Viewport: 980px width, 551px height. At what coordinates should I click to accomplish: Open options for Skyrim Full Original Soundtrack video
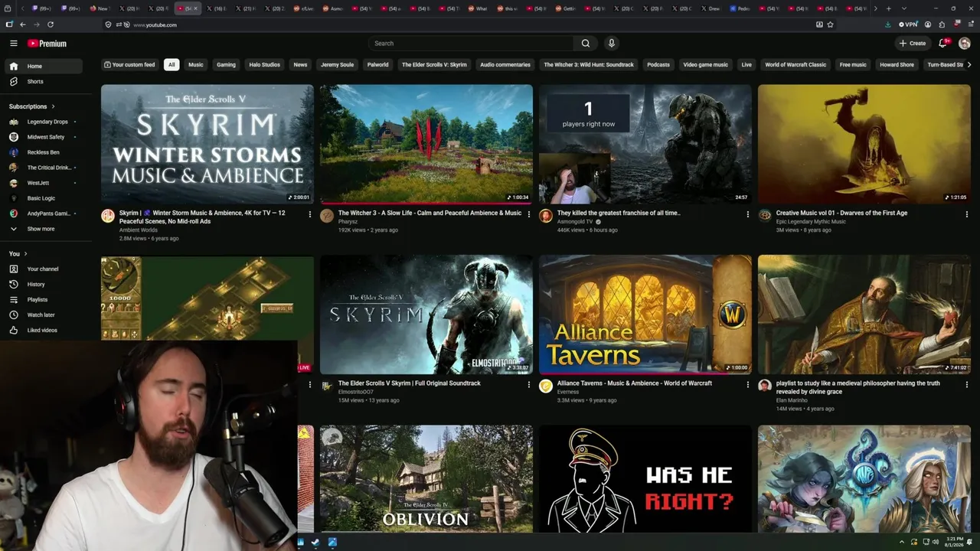click(529, 384)
